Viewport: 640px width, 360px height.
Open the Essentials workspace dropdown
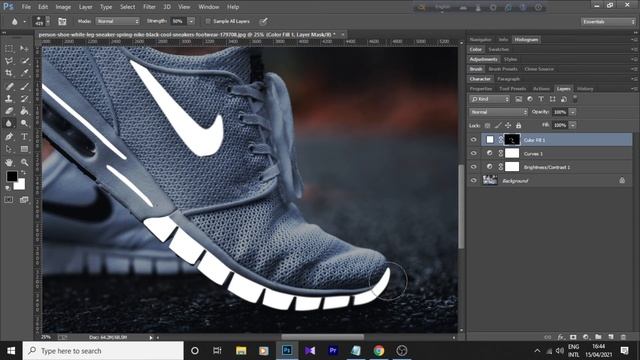[x=608, y=22]
